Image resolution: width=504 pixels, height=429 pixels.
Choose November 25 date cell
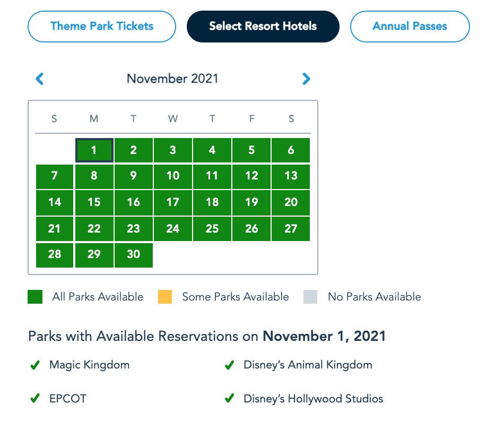[x=212, y=229]
